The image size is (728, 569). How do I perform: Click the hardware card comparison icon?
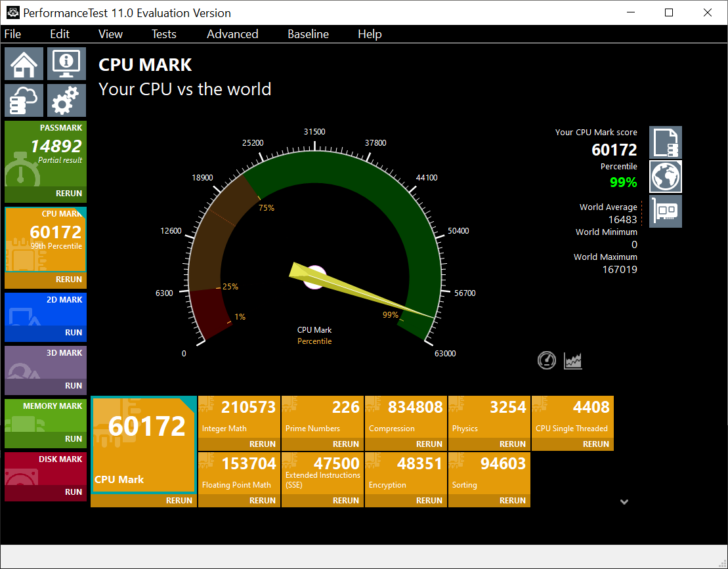666,211
